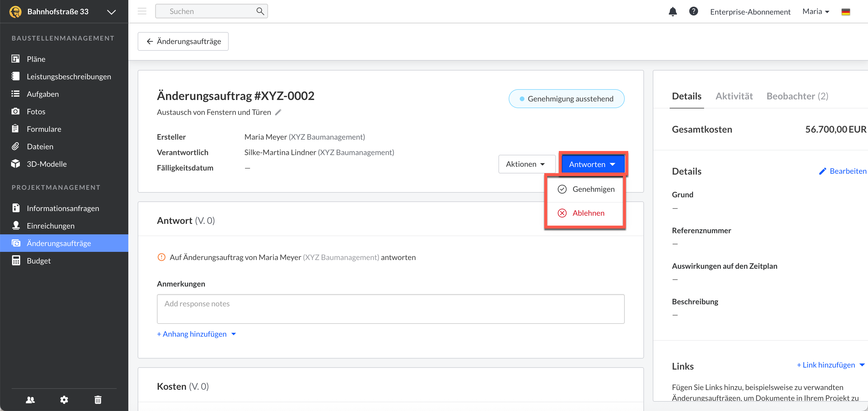
Task: Expand the Bahnhofstraße 33 project selector
Action: click(x=111, y=12)
